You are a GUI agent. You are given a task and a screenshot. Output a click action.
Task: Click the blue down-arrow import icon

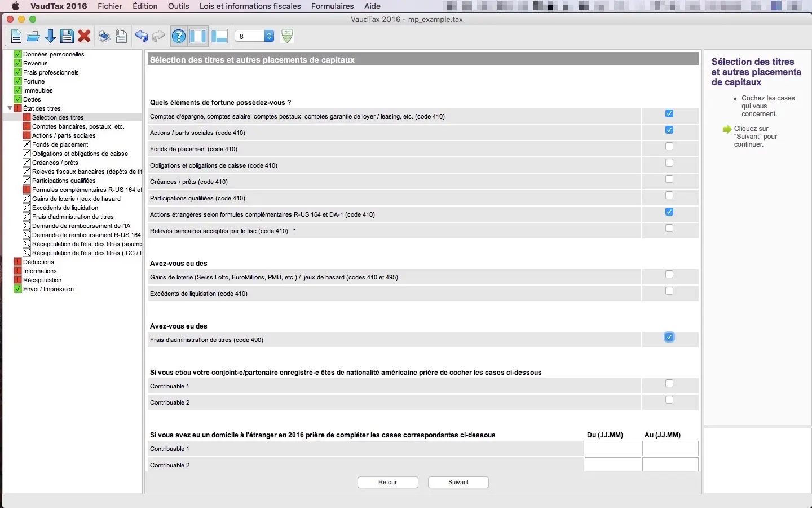click(x=50, y=37)
